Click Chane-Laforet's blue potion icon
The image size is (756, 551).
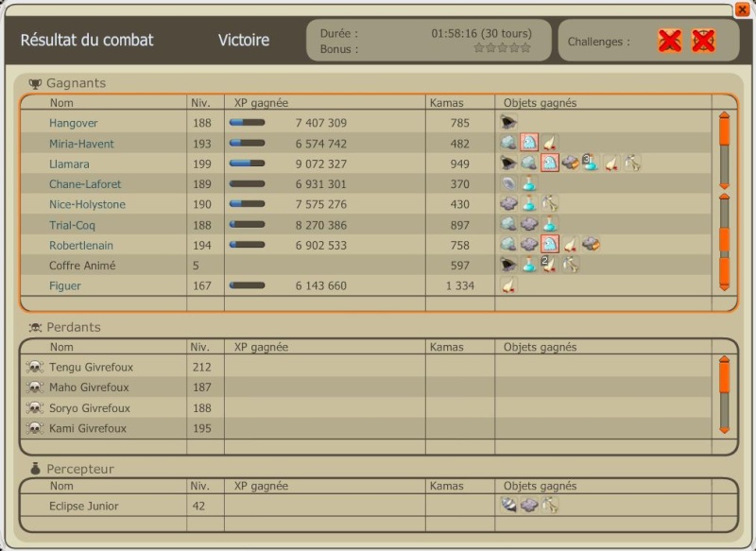point(529,183)
